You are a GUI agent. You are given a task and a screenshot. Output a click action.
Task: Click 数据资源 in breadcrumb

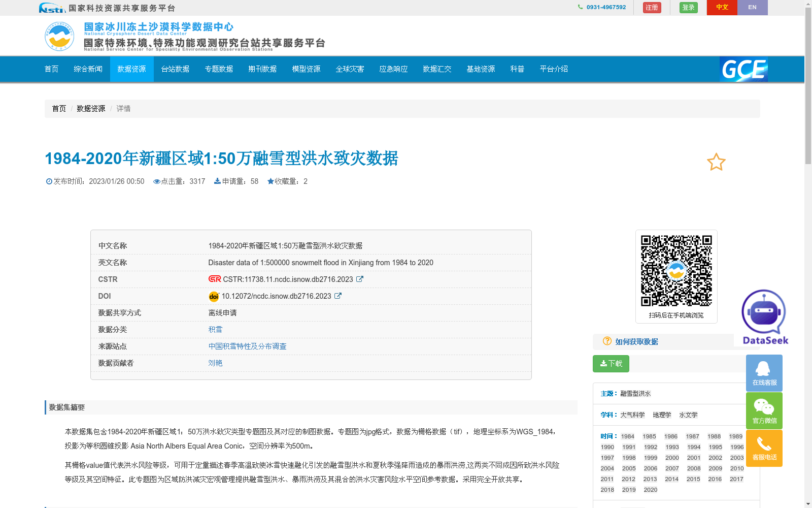tap(91, 109)
